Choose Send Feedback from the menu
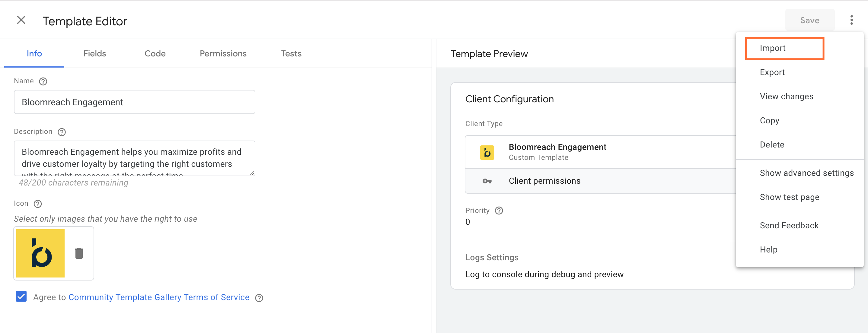Image resolution: width=868 pixels, height=333 pixels. [799, 226]
